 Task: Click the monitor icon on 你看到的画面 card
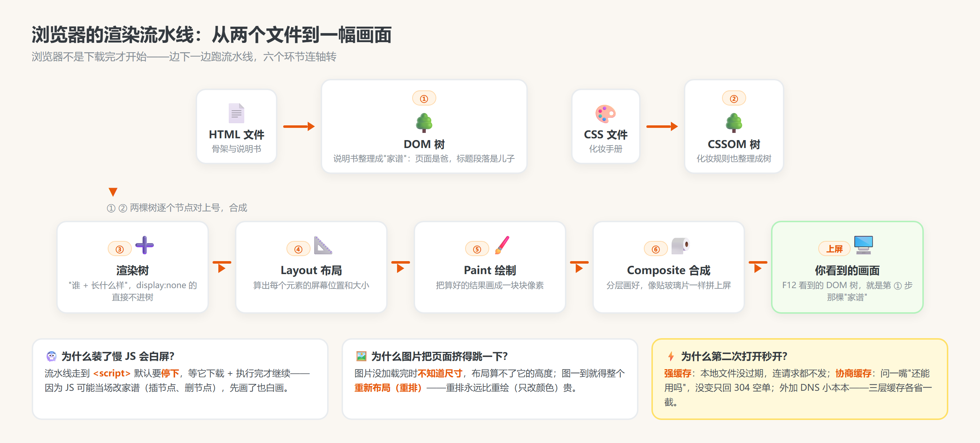(x=863, y=245)
